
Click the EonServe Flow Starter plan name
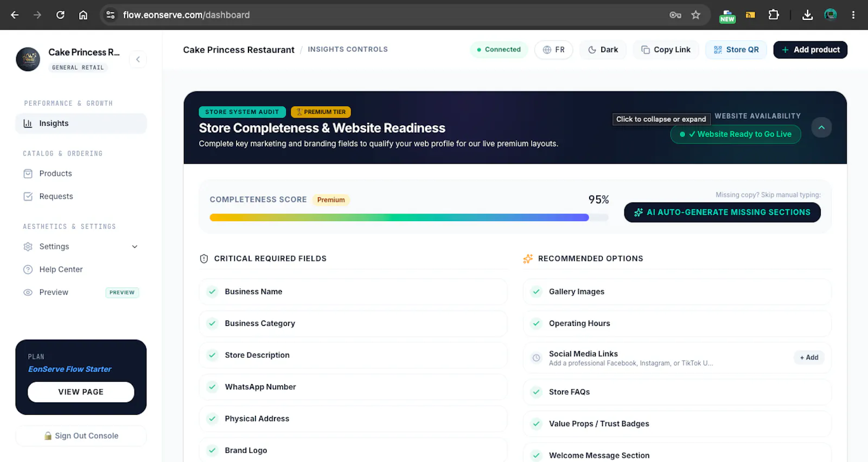[x=70, y=369]
